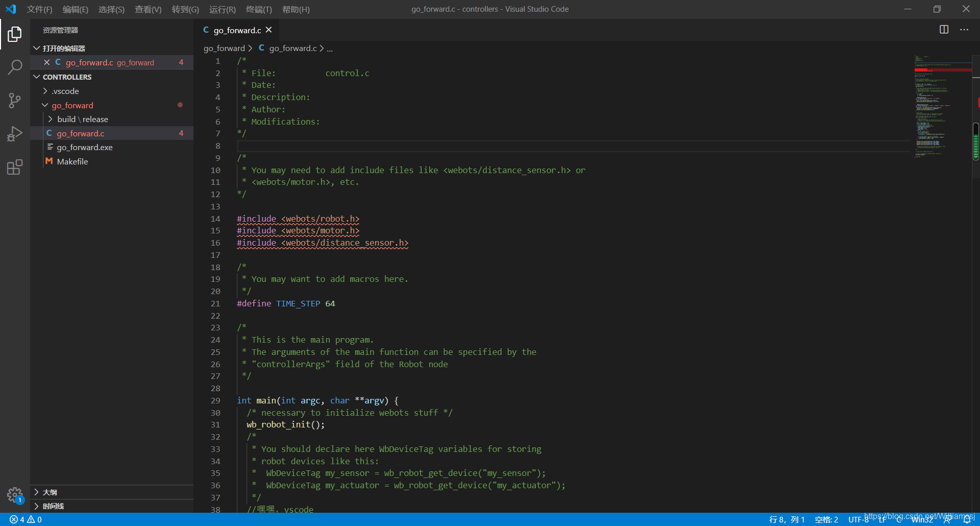Select the go_forward.c editor tab
980x526 pixels.
point(236,30)
